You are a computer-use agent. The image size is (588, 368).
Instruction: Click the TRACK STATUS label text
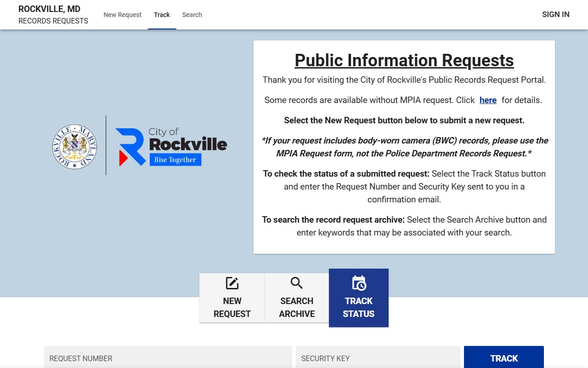pos(359,307)
